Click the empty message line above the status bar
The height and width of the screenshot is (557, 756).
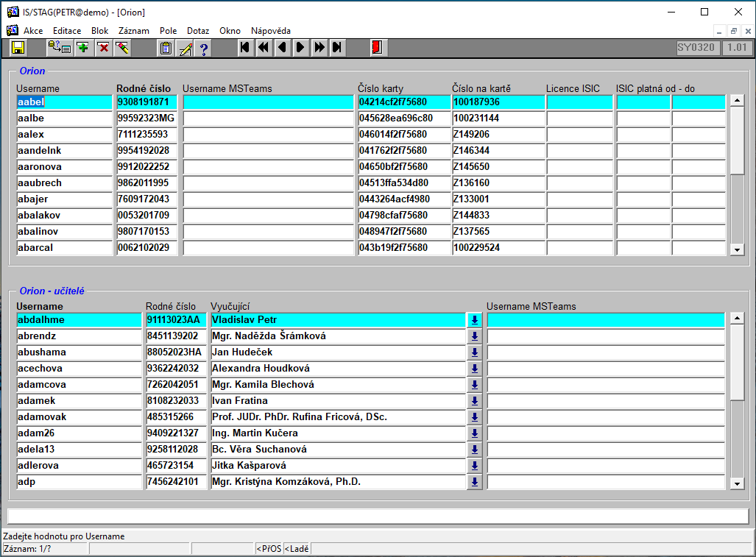pos(378,516)
